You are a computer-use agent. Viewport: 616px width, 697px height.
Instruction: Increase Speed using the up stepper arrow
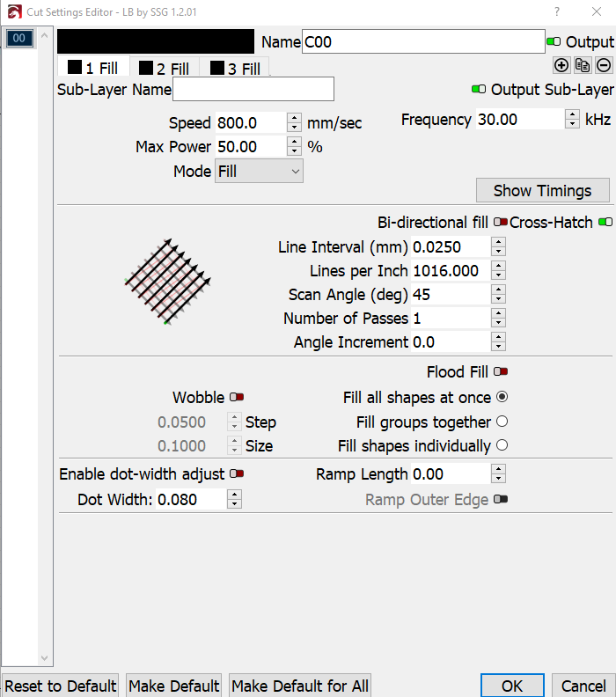pyautogui.click(x=293, y=118)
